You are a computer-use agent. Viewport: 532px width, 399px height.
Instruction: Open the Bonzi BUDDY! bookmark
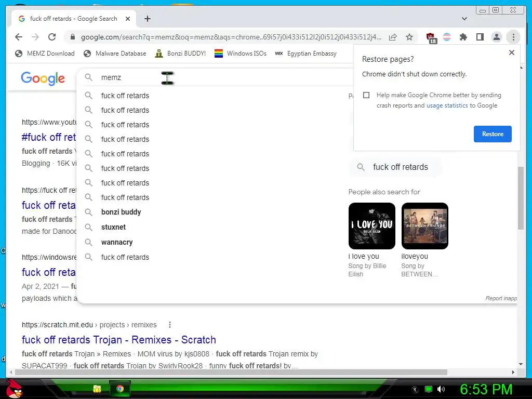tap(180, 54)
